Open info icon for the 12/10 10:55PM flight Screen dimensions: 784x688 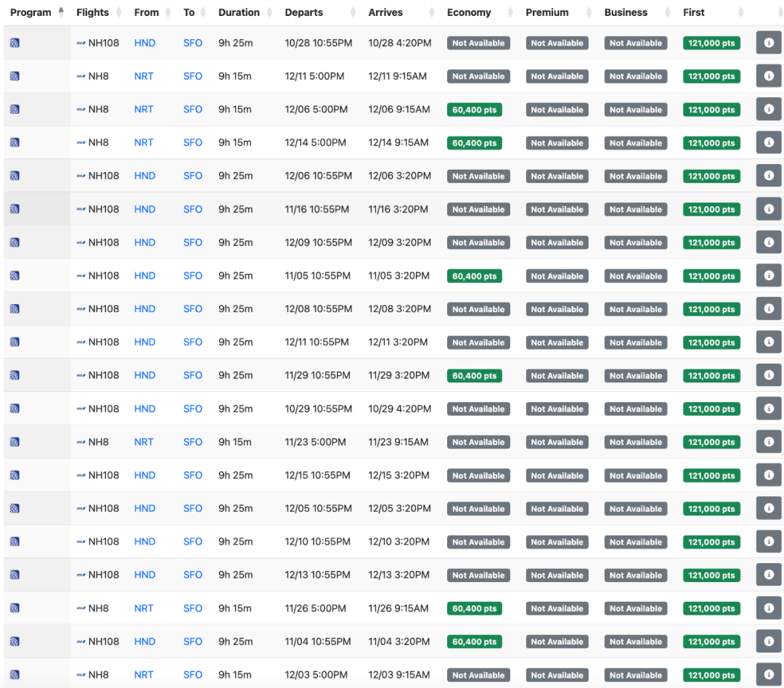point(768,541)
